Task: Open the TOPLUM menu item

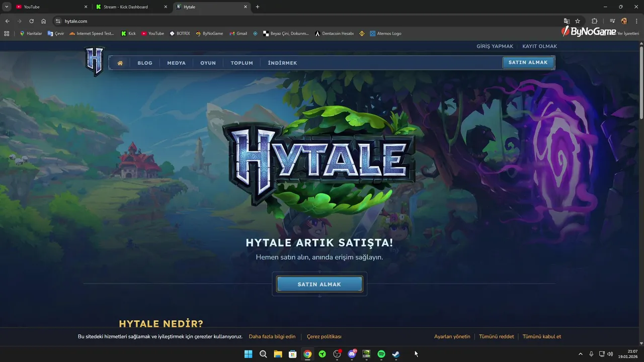Action: click(x=242, y=63)
